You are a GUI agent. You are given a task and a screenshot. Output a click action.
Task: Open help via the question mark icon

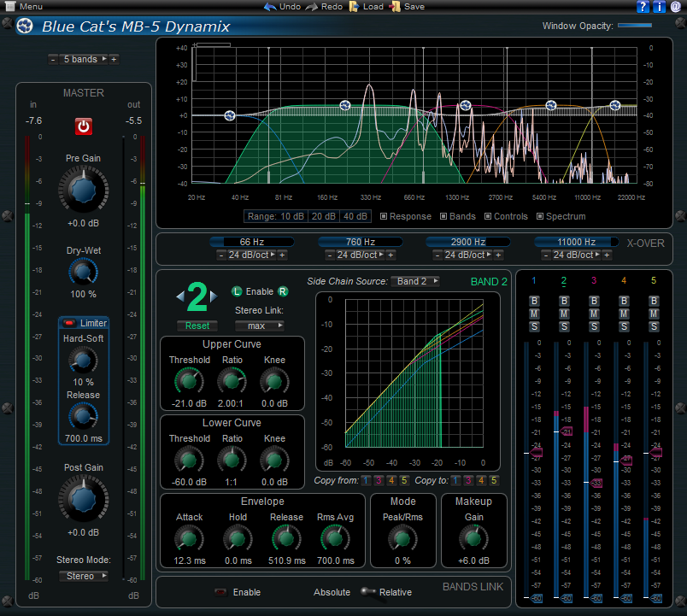point(643,7)
